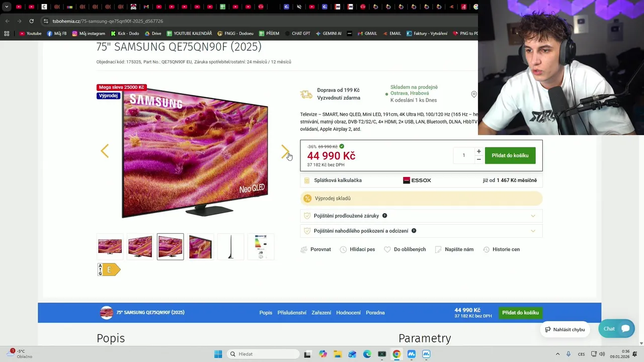Open Microsoft Edge from the taskbar
Viewport: 644px width, 362px height.
coord(367,354)
